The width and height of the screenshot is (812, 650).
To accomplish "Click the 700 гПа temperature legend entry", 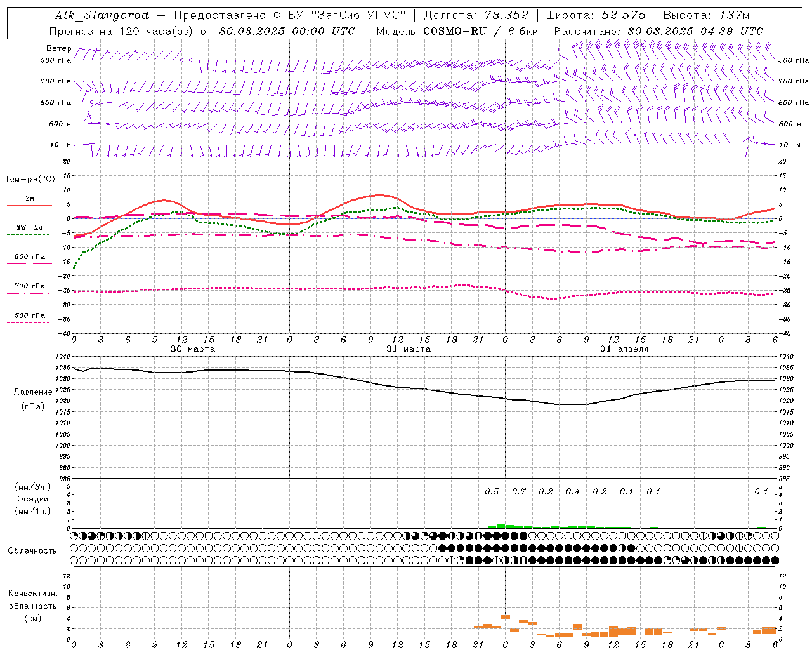I will [x=29, y=286].
